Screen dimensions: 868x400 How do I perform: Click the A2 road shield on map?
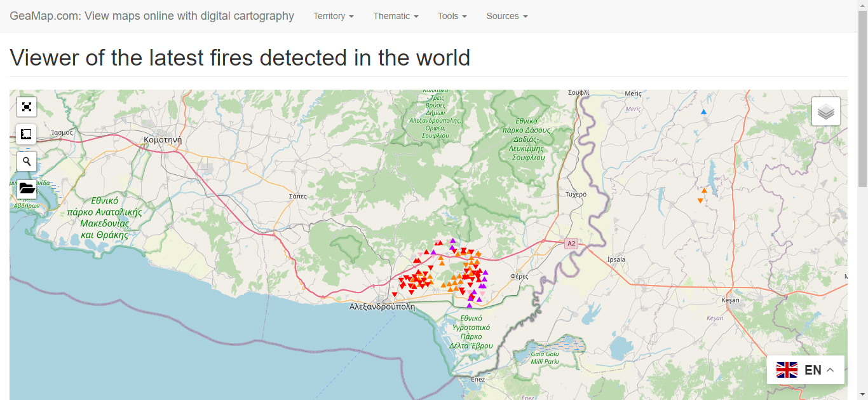tap(571, 243)
